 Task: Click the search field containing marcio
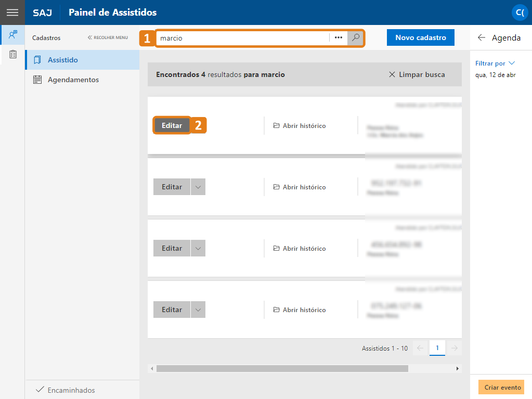[x=242, y=38]
